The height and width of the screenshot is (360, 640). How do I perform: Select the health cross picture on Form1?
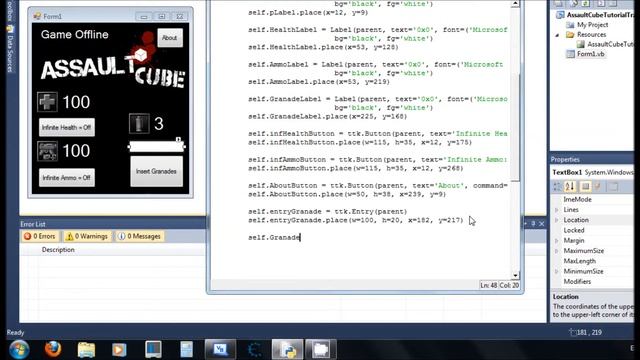point(47,102)
